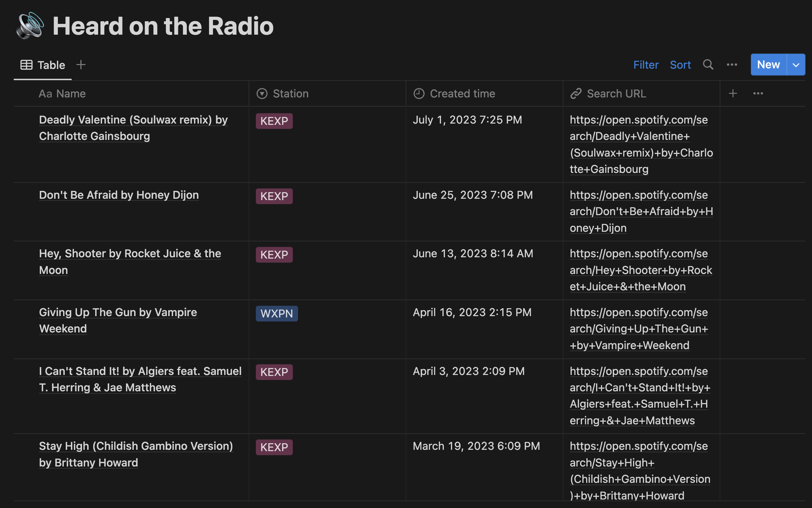Click KEXP tag in Deadly Valentine row

click(274, 121)
